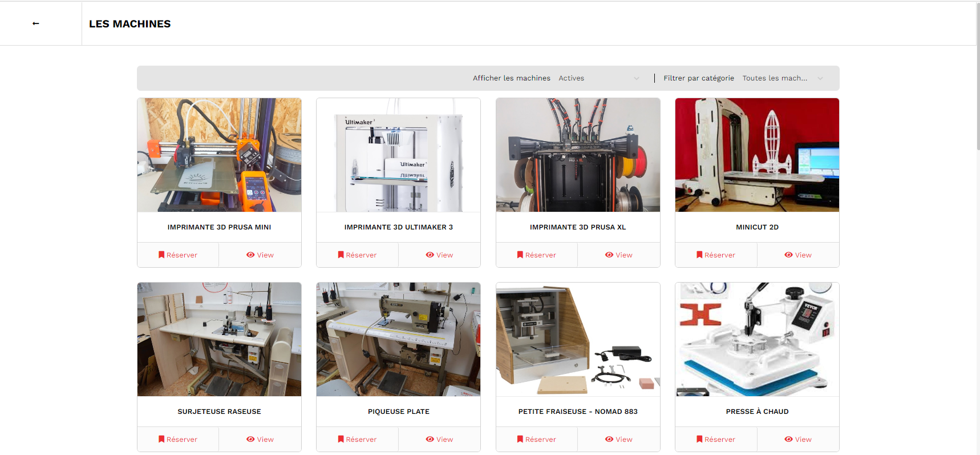Select the title PIQUEUSE PLATE

(x=398, y=412)
